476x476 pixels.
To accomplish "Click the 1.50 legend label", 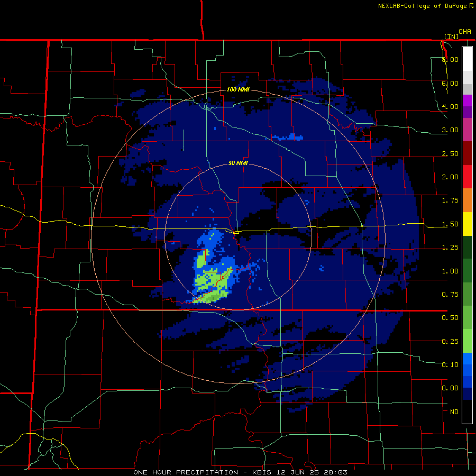I will [450, 224].
